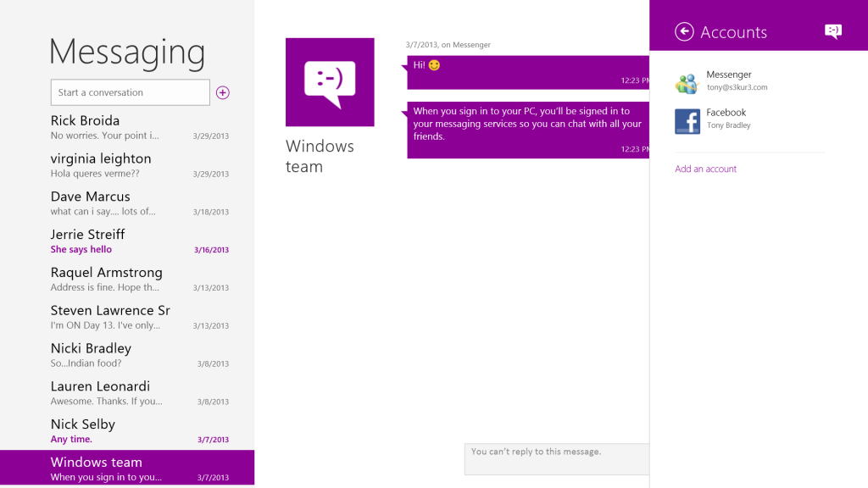This screenshot has height=488, width=868.
Task: Click 'She says hello' message preview
Action: coord(81,250)
